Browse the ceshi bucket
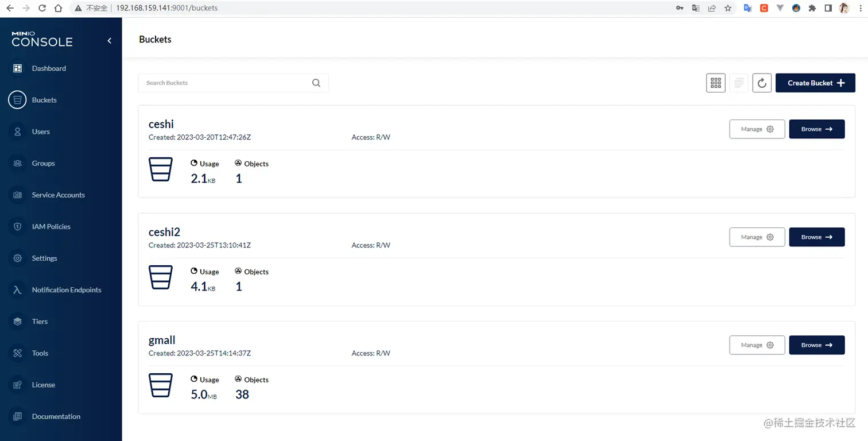This screenshot has height=441, width=868. click(817, 129)
